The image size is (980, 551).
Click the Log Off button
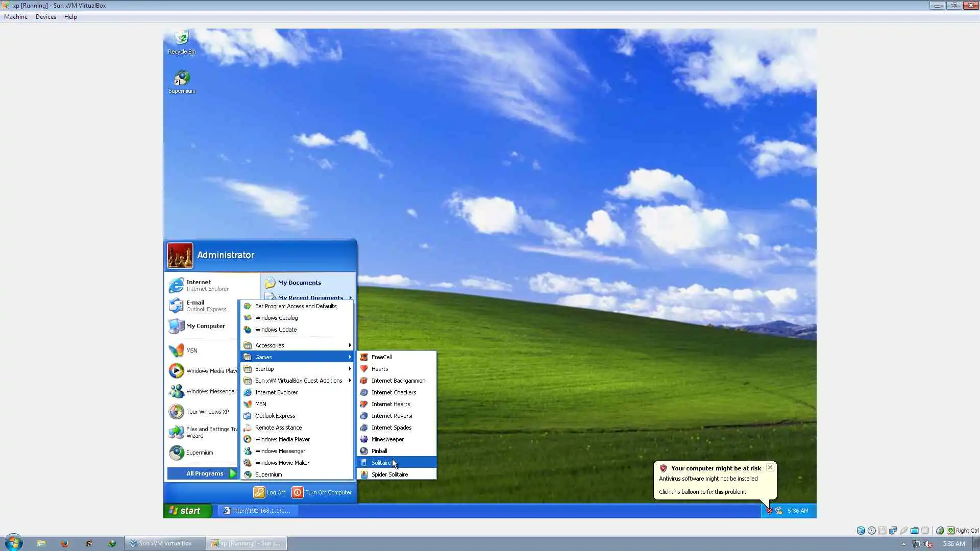(270, 492)
